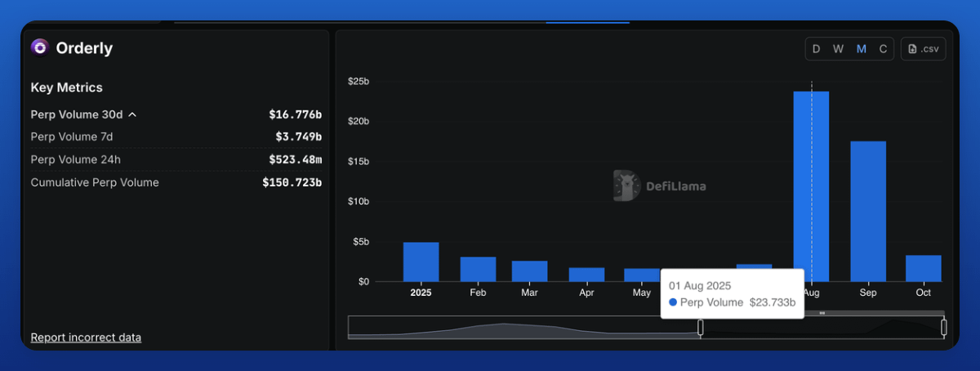
Task: Click the $3.749b value
Action: (298, 136)
